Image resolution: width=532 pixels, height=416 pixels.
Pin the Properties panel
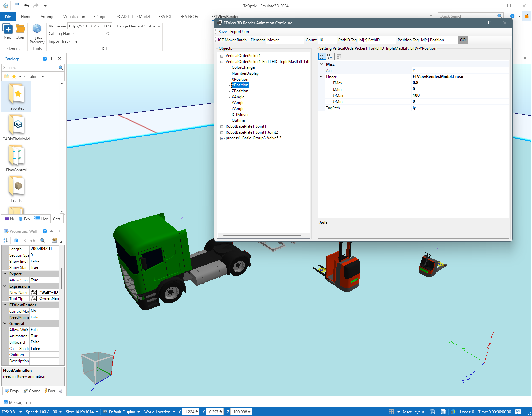52,231
